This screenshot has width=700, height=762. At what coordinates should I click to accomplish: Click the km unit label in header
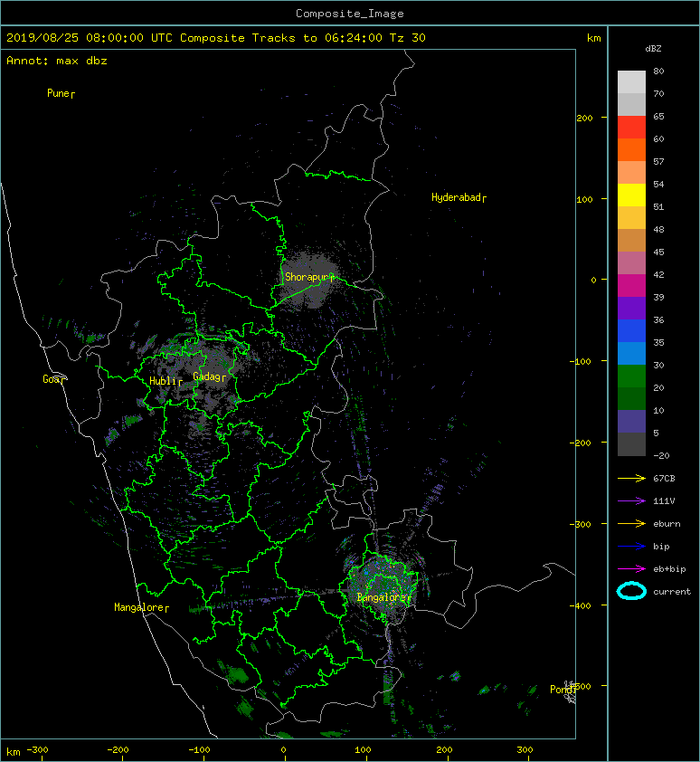594,38
